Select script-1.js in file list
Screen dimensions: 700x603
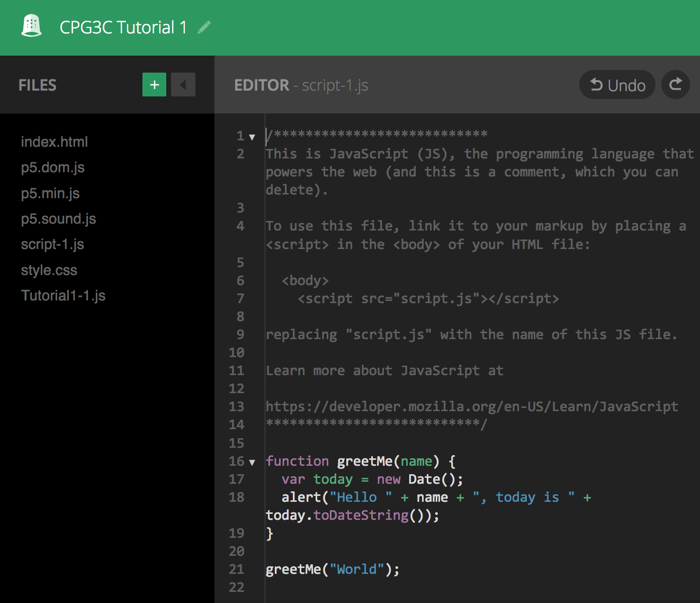[x=52, y=244]
